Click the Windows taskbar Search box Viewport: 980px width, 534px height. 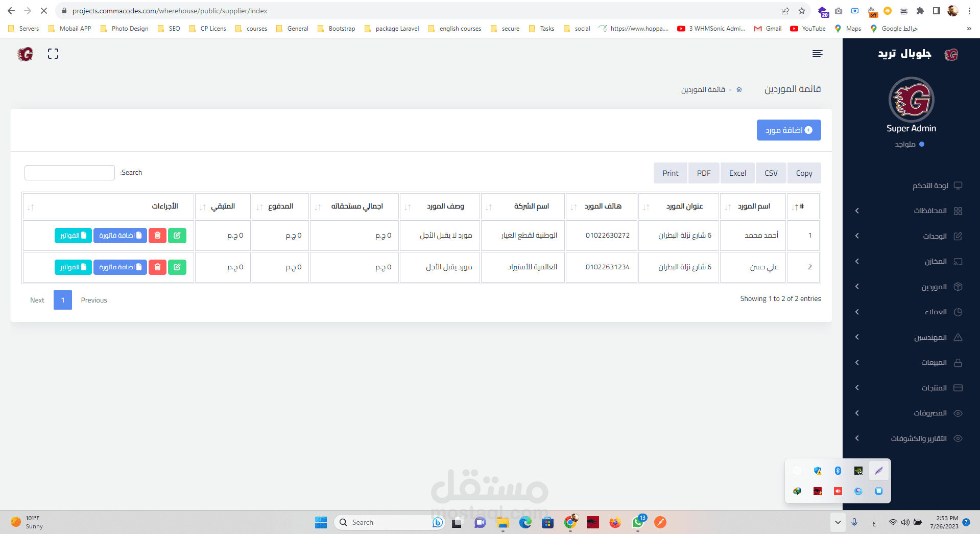click(x=388, y=522)
